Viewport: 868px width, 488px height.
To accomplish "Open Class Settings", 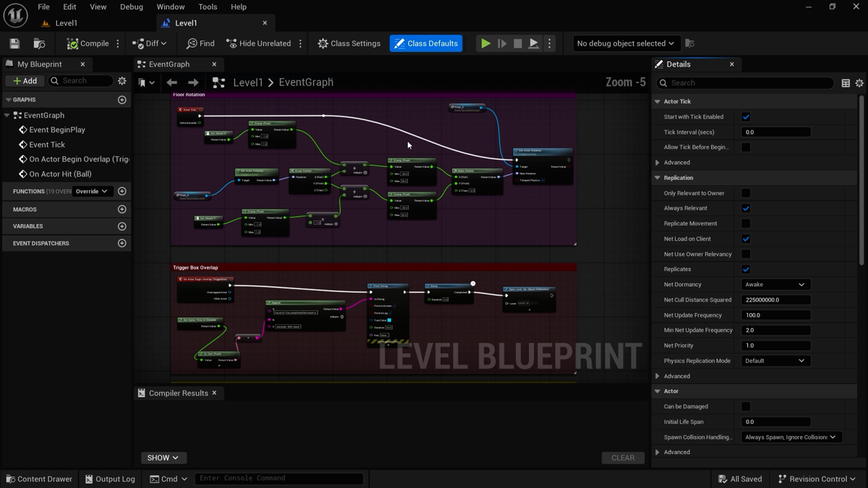I will (349, 43).
